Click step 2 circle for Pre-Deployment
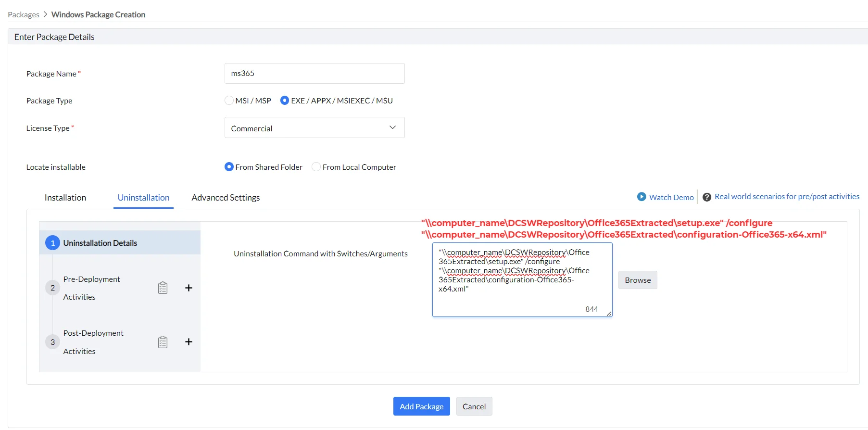Viewport: 868px width, 430px height. (x=52, y=288)
